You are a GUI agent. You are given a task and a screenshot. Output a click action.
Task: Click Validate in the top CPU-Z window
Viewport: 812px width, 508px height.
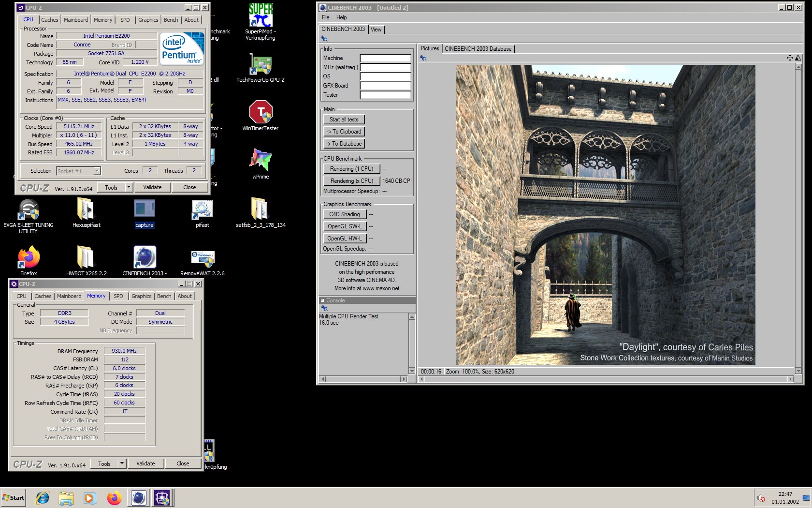coord(152,187)
